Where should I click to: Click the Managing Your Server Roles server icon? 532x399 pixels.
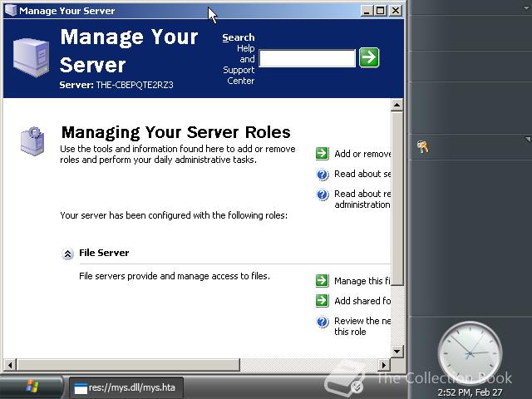click(x=32, y=141)
